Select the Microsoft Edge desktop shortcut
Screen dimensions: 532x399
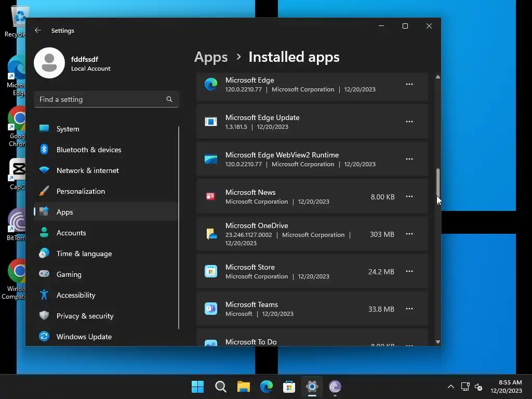[16, 76]
